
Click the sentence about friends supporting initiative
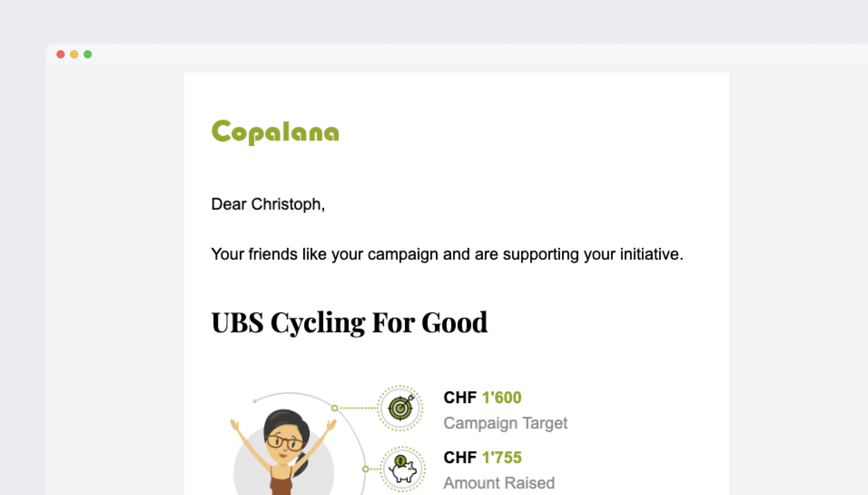click(x=447, y=254)
